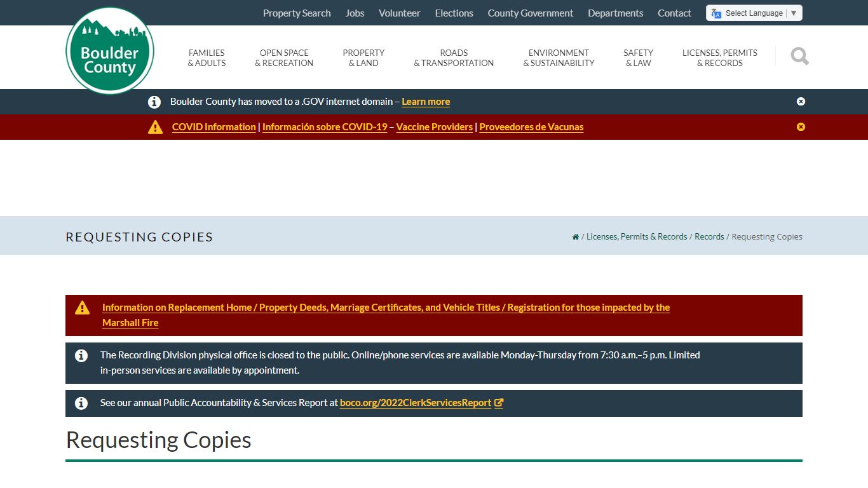This screenshot has height=488, width=868.
Task: Click the info icon in .GOV banner
Action: pos(154,102)
